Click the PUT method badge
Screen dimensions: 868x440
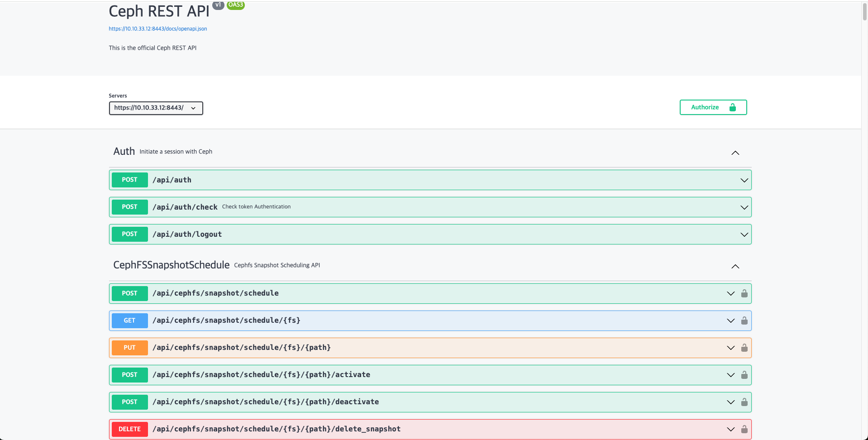(129, 348)
